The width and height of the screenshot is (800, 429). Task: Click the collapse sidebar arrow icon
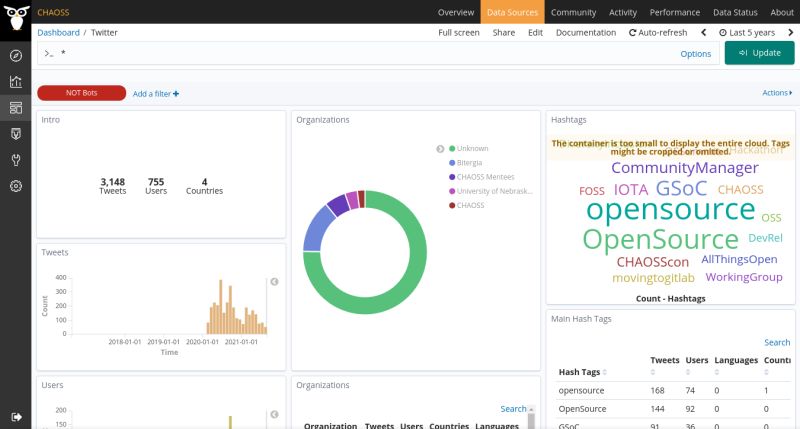point(16,417)
